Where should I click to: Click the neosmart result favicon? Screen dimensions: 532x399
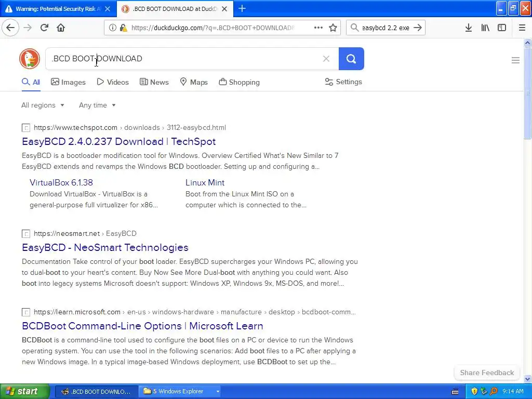tap(26, 234)
